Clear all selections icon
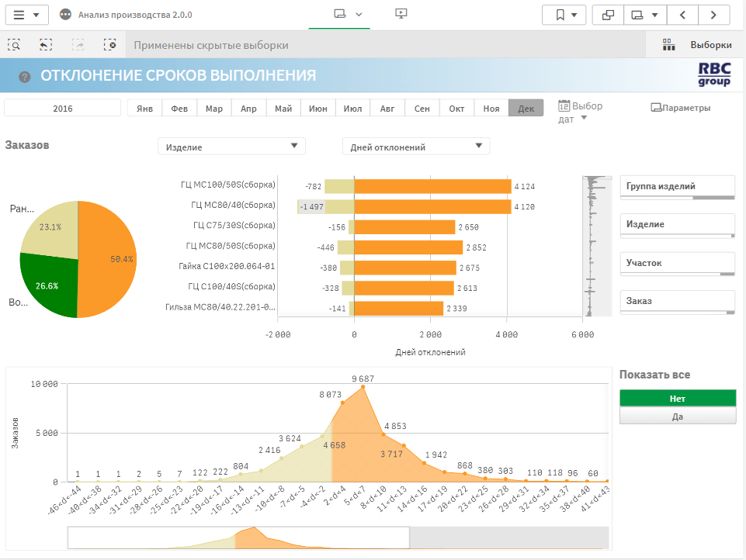746x560 pixels. [x=109, y=45]
